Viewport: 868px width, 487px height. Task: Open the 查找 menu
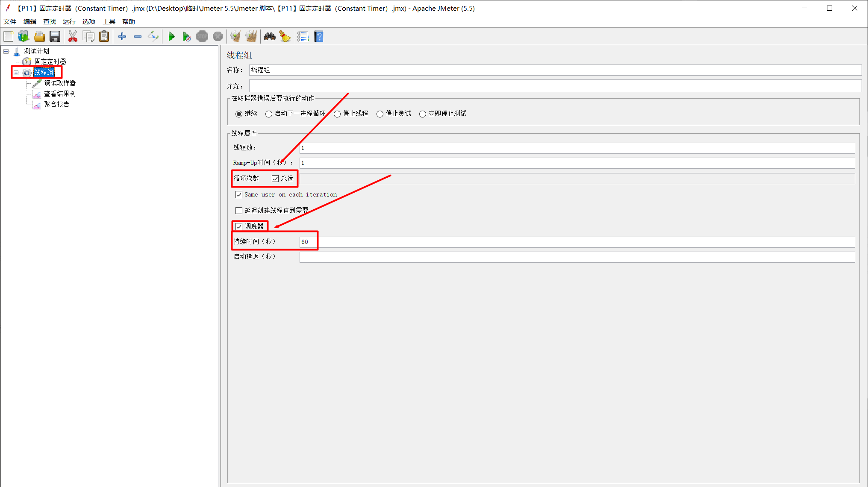click(50, 21)
